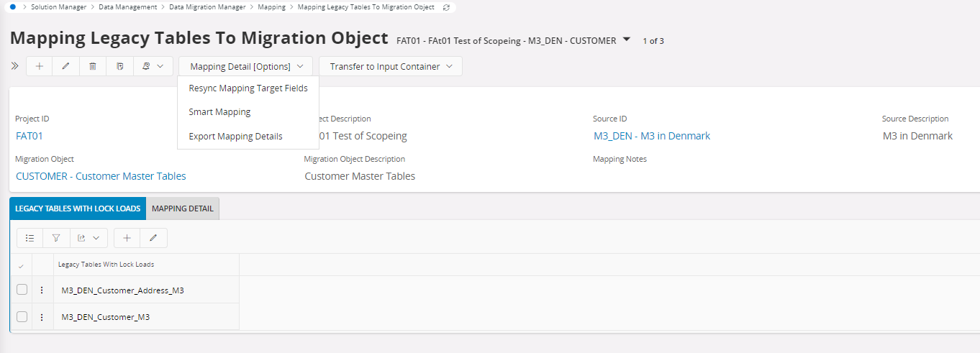Image resolution: width=980 pixels, height=353 pixels.
Task: Switch to the Mapping Detail tab
Action: click(183, 208)
